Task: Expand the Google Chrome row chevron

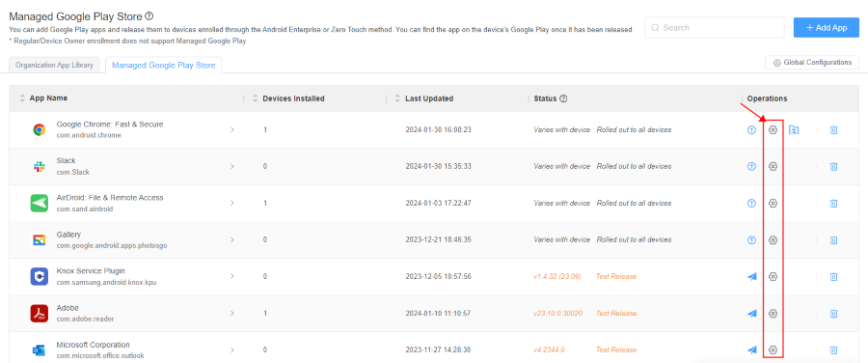Action: click(x=231, y=129)
